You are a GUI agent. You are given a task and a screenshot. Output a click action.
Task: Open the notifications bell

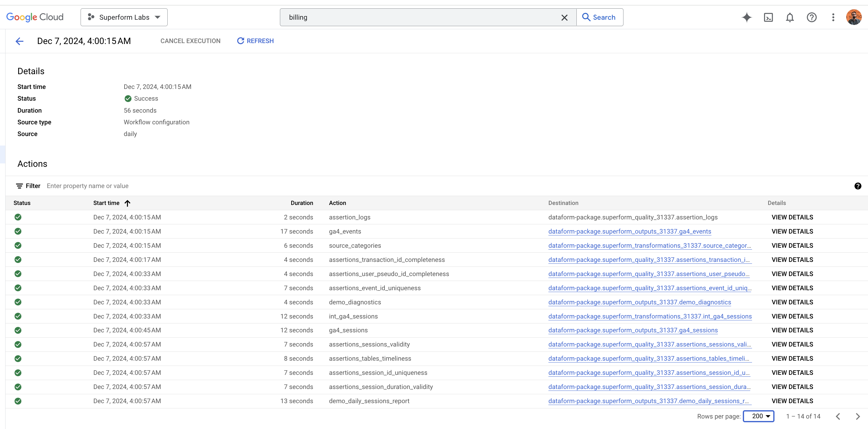tap(790, 17)
